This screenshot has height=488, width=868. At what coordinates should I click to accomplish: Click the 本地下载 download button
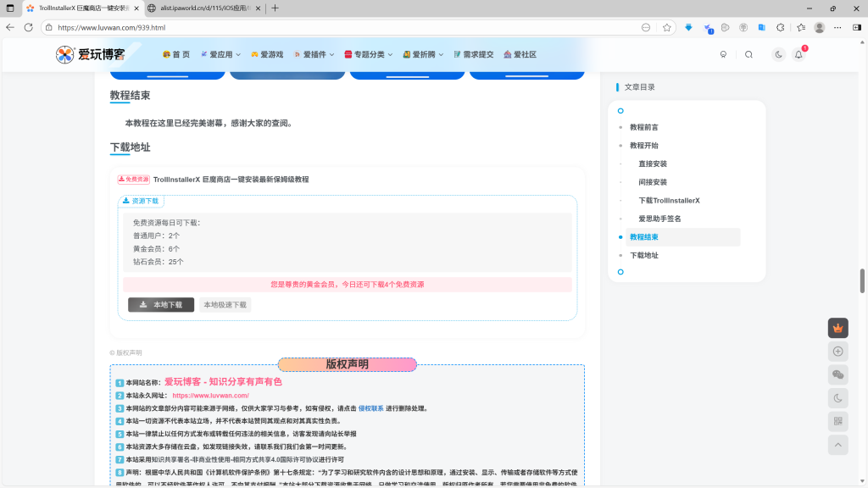coord(161,305)
